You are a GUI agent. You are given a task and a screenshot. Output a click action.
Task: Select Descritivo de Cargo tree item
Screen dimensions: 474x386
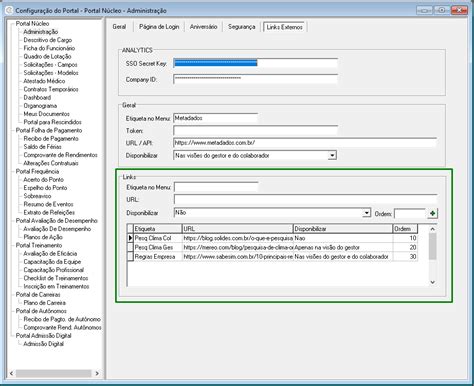[48, 40]
